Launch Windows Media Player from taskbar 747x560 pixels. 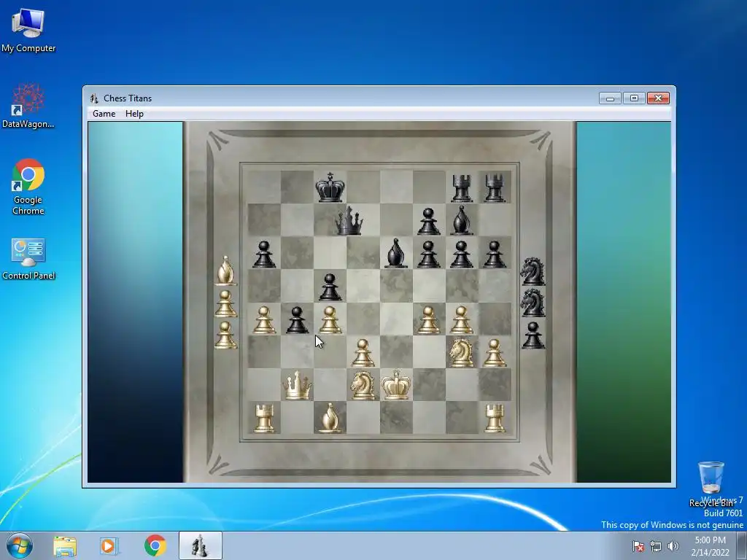point(109,546)
